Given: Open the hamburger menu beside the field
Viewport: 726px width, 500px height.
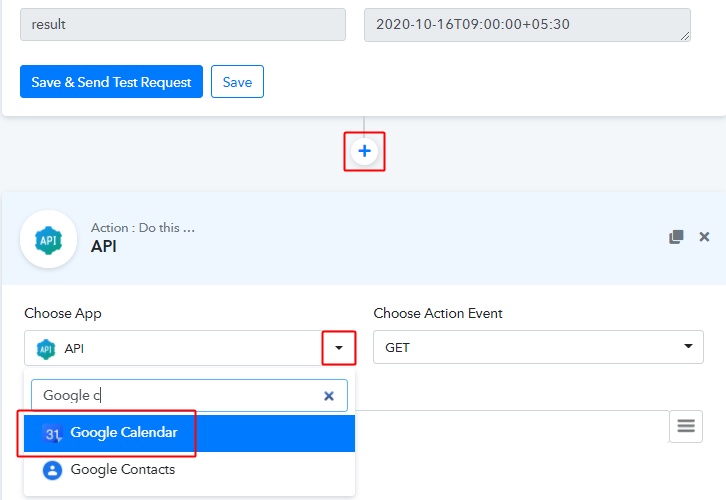Looking at the screenshot, I should [x=686, y=426].
